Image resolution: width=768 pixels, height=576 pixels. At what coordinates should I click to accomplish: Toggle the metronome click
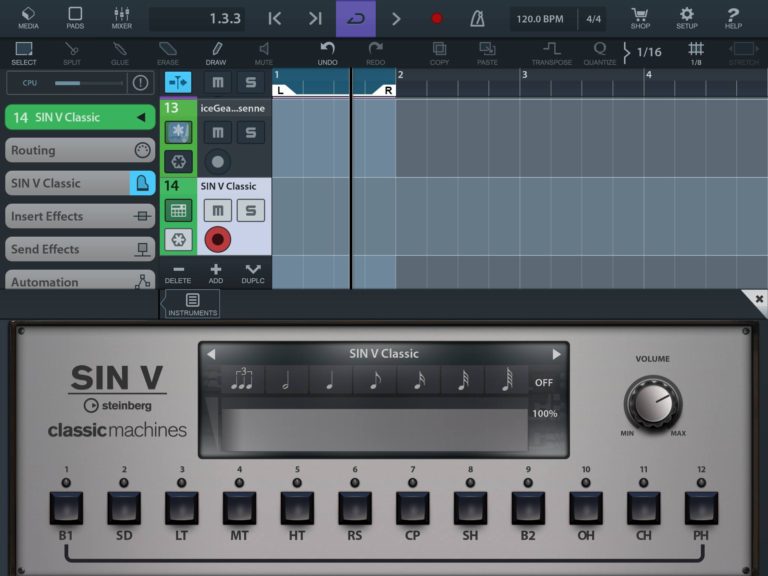pos(477,19)
